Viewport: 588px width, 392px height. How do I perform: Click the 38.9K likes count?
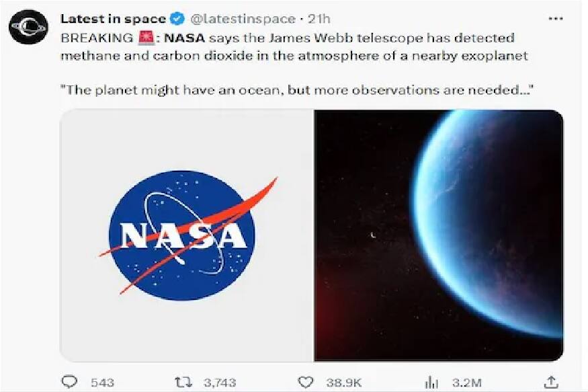pyautogui.click(x=344, y=382)
